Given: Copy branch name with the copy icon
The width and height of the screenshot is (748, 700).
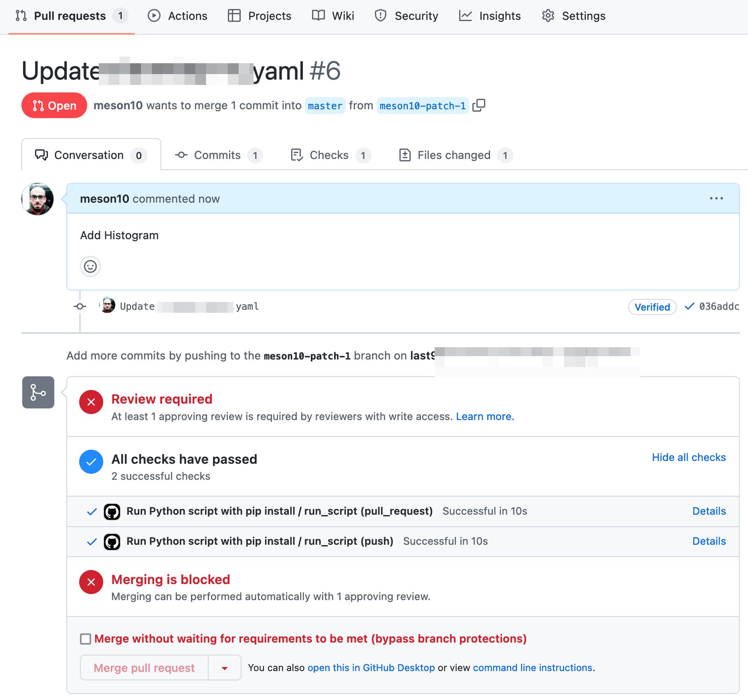Looking at the screenshot, I should coord(479,106).
